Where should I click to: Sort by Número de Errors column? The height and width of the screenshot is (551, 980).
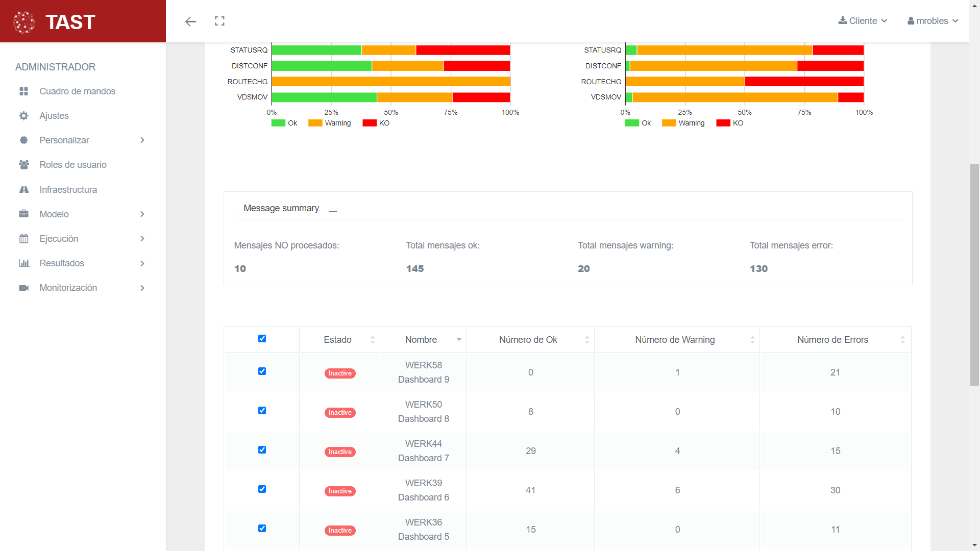pyautogui.click(x=832, y=340)
